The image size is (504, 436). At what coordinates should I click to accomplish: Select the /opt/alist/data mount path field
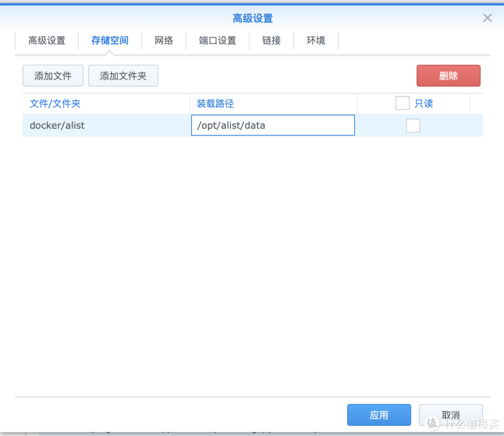[x=273, y=125]
